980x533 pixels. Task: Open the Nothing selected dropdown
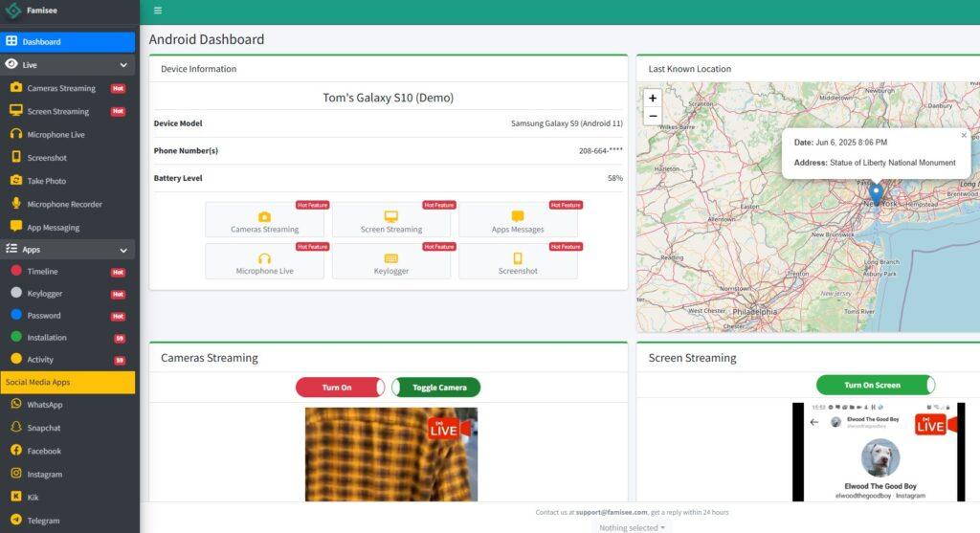[x=632, y=528]
